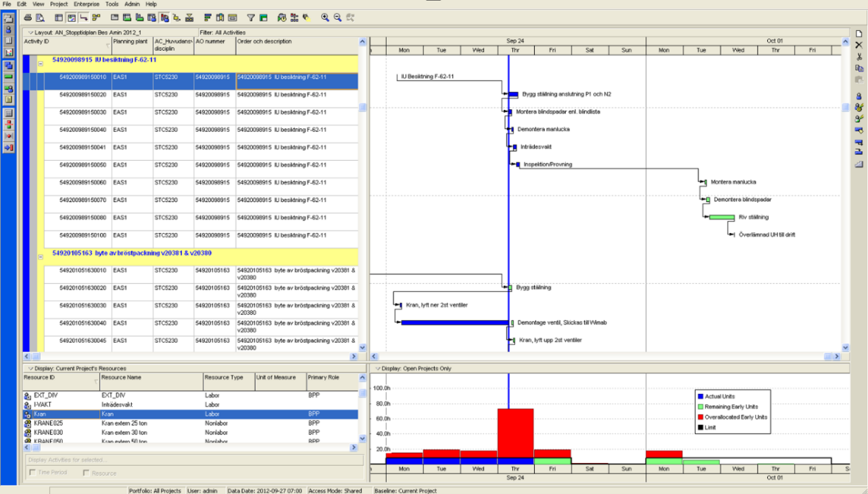
Task: Click the Cut scissors icon on right bar
Action: 859,57
